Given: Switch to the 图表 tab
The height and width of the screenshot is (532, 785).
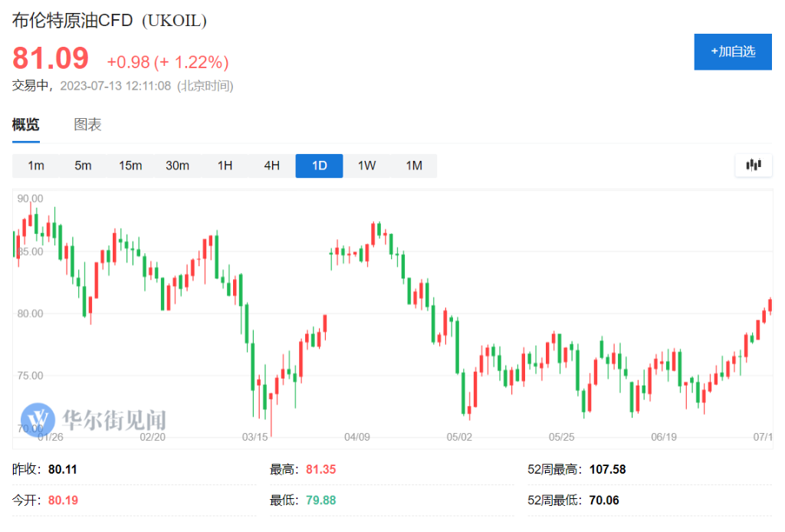Looking at the screenshot, I should (x=87, y=125).
